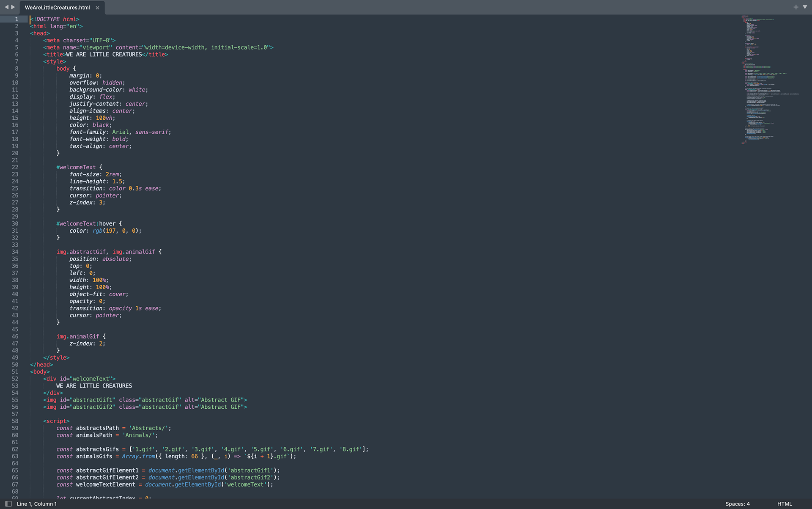Place cursor on the opening style tag
The height and width of the screenshot is (509, 812).
[x=55, y=61]
